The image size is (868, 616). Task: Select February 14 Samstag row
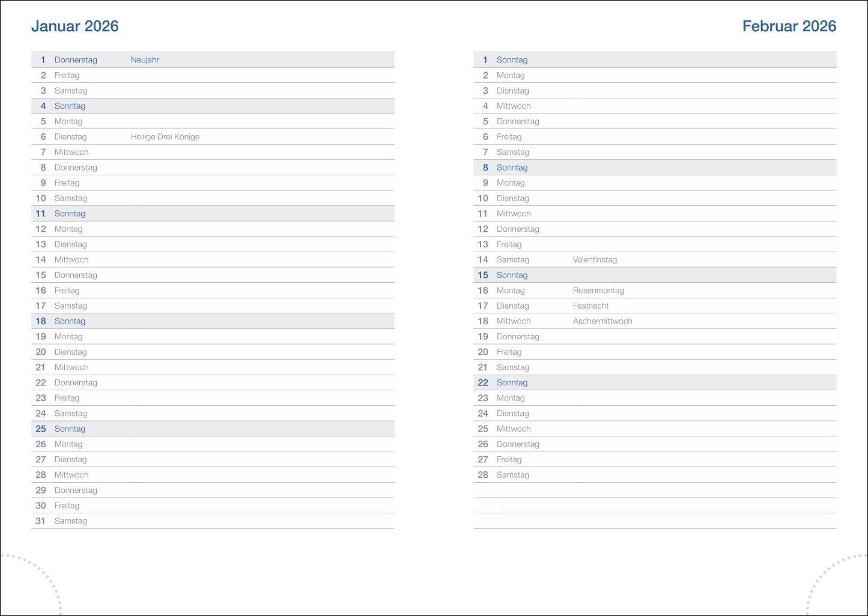pos(655,259)
